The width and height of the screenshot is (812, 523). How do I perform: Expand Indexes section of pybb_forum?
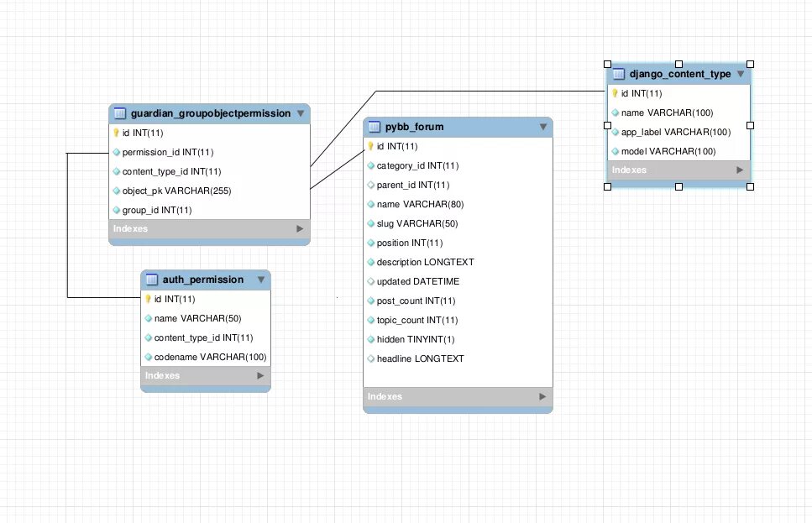pyautogui.click(x=542, y=396)
